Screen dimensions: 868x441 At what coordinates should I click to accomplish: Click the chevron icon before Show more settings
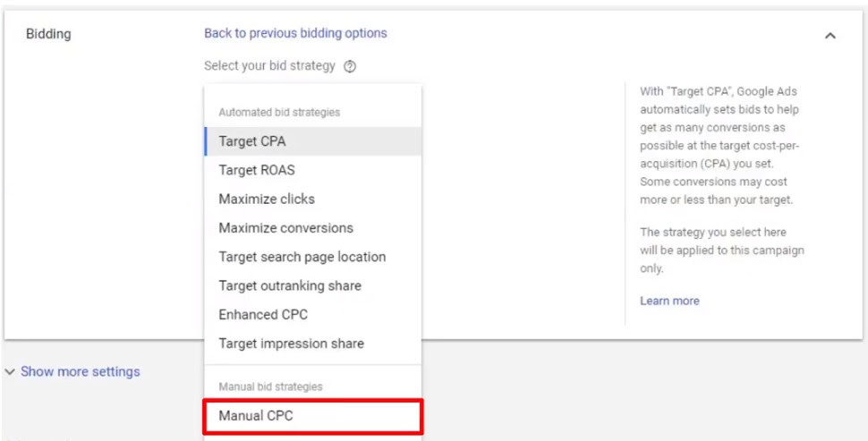click(x=10, y=372)
